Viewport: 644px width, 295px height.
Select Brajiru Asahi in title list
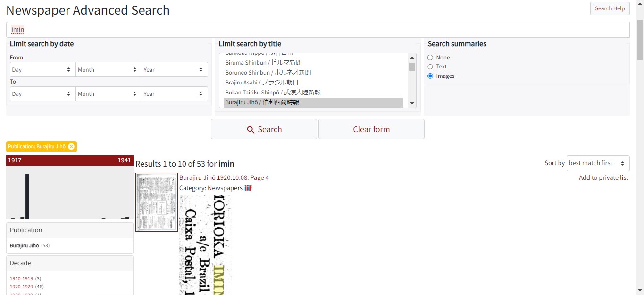(262, 83)
